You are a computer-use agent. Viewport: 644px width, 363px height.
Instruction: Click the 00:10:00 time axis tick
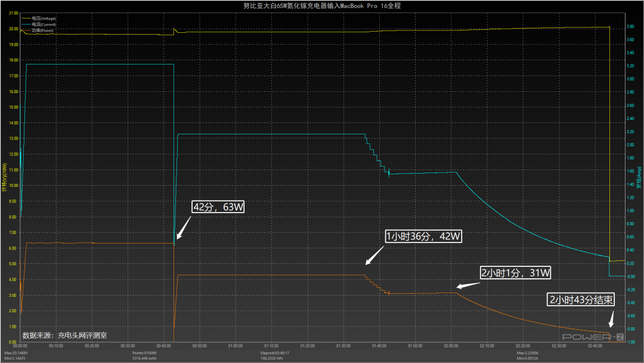point(56,346)
